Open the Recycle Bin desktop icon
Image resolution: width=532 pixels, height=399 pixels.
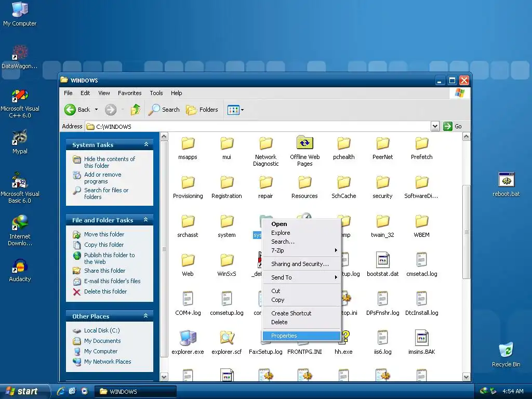coord(506,354)
